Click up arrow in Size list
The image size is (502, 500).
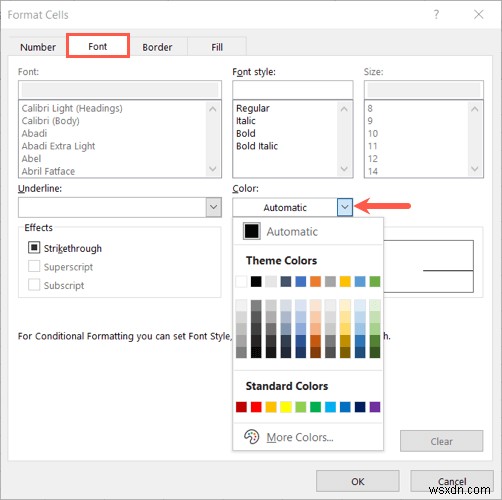pyautogui.click(x=475, y=109)
